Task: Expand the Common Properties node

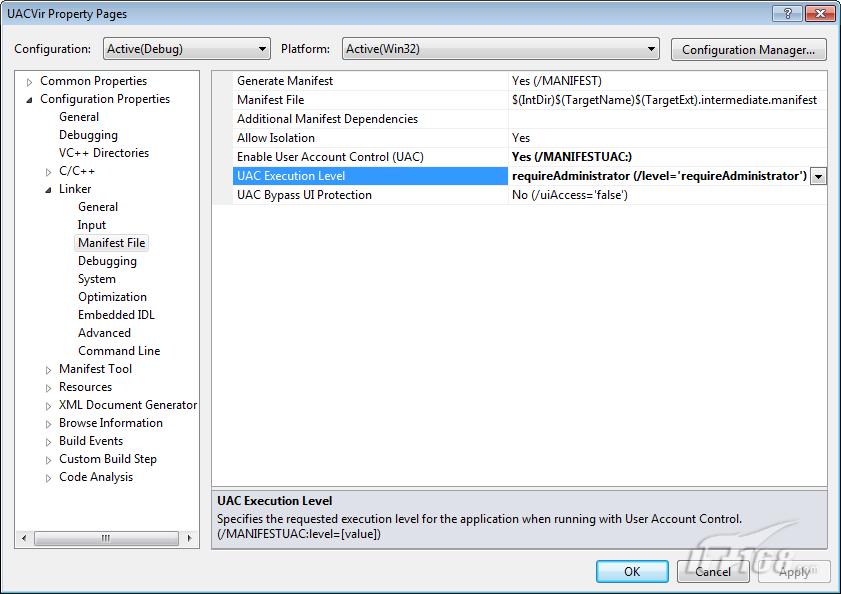Action: click(x=29, y=82)
